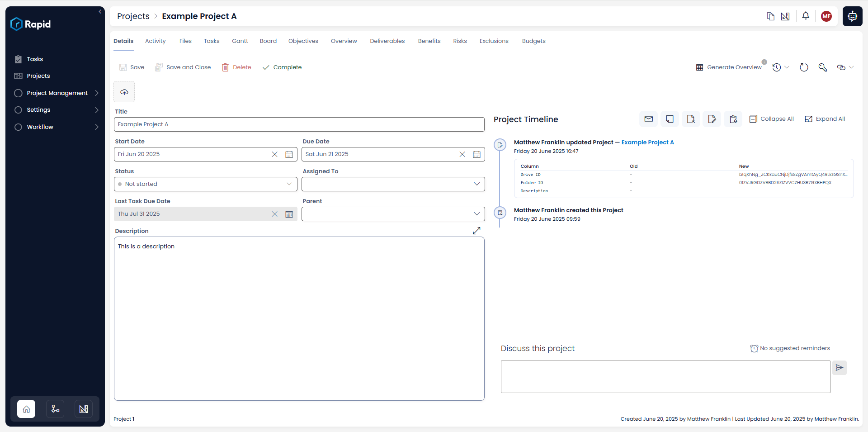Switch to the Objectives tab

[x=303, y=41]
